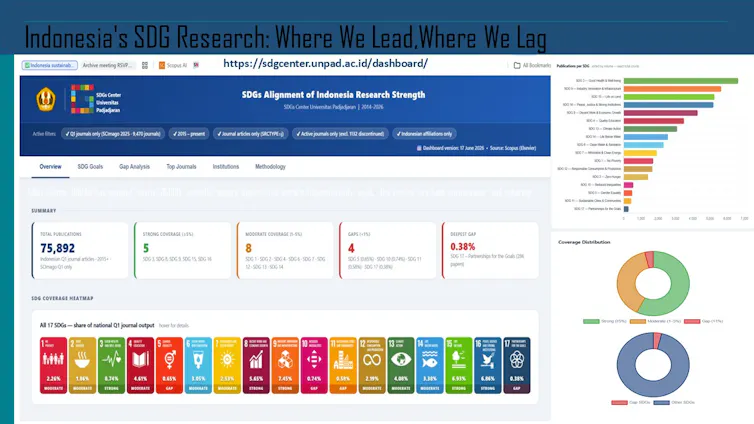Open the All Bookmarks folder
This screenshot has height=424, width=754.
pos(532,65)
